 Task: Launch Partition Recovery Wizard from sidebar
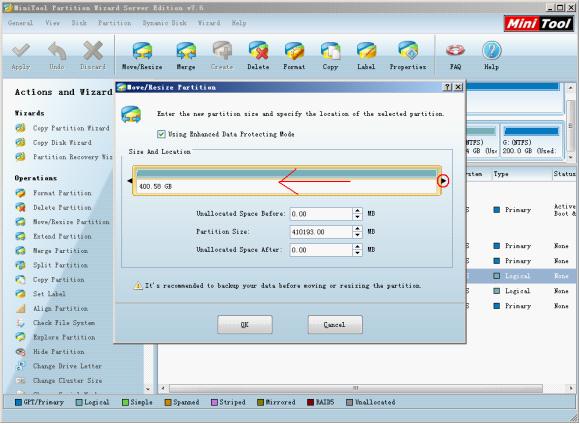(x=64, y=157)
